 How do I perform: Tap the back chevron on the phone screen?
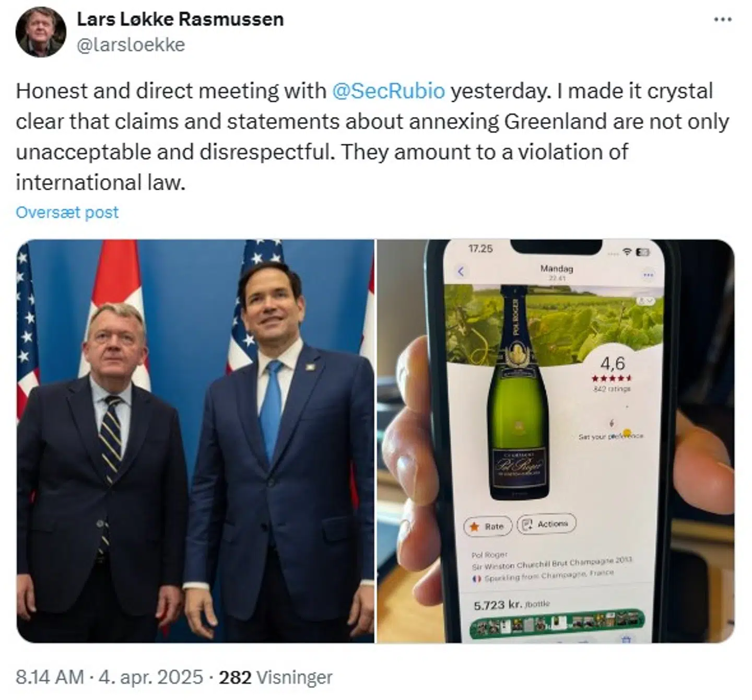click(x=461, y=272)
